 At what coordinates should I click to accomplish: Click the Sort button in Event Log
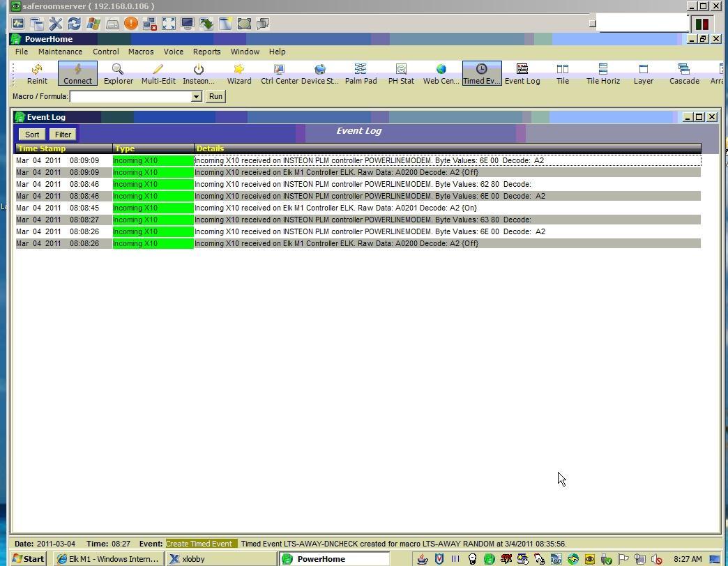[32, 135]
